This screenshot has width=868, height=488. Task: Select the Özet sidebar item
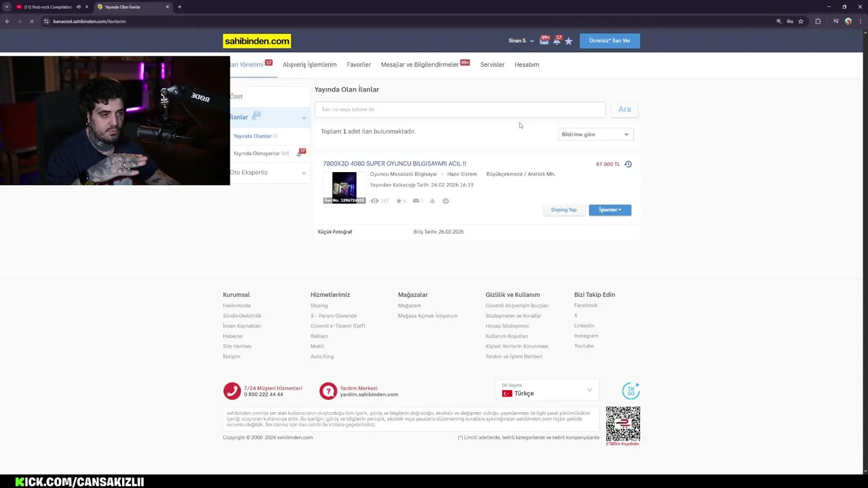click(x=269, y=96)
